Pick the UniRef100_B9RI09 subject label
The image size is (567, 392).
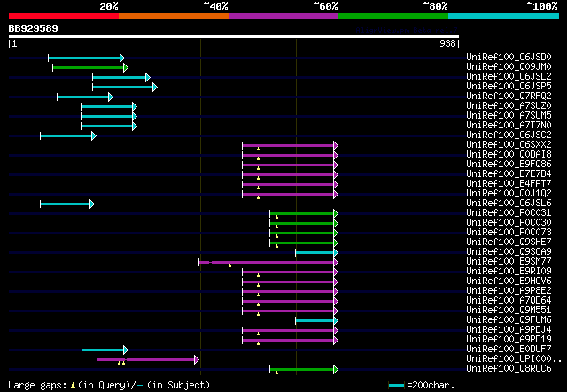tap(509, 272)
